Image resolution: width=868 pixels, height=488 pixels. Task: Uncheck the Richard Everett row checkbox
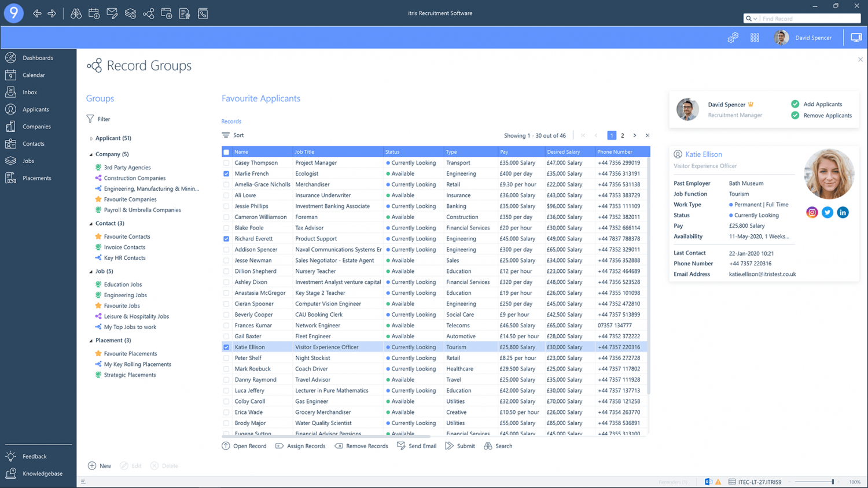226,239
